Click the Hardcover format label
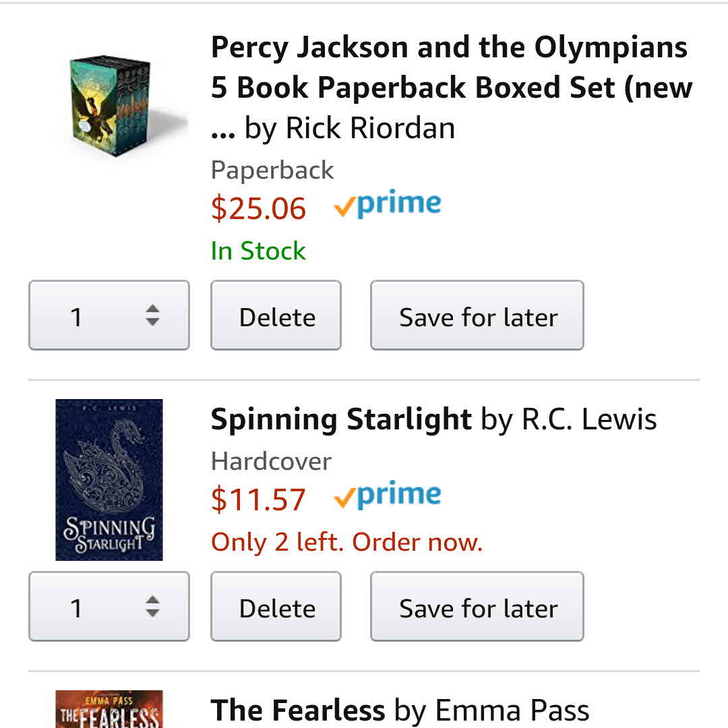 (x=271, y=461)
